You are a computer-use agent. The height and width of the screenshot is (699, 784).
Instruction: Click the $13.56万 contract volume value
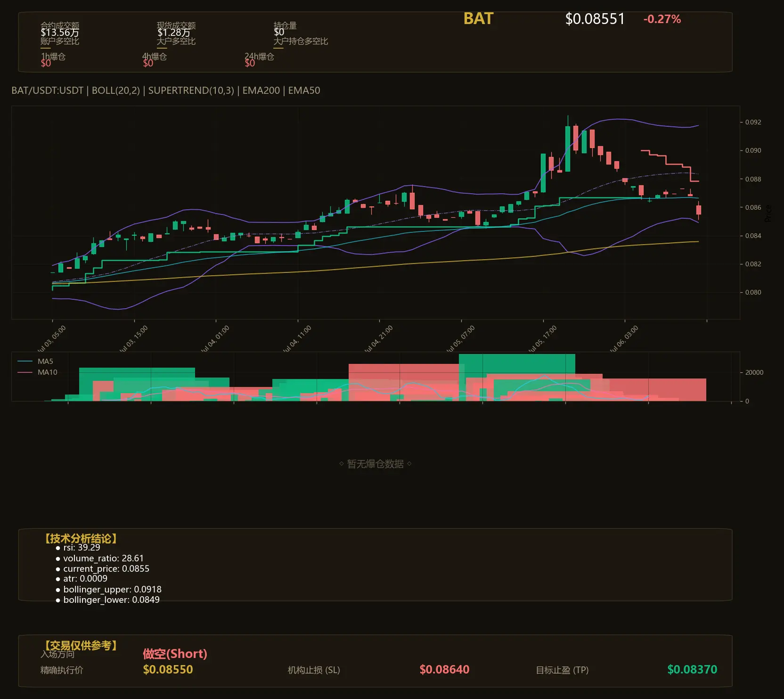click(60, 33)
